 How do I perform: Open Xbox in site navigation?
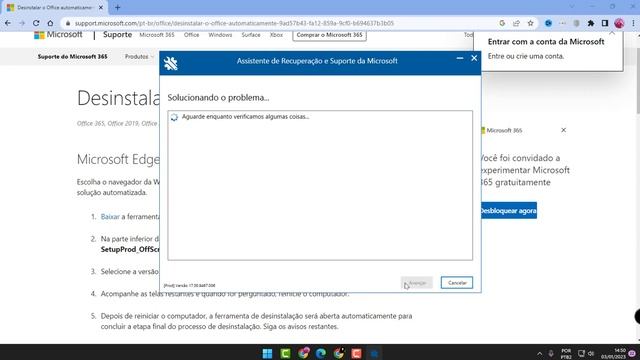pos(276,35)
